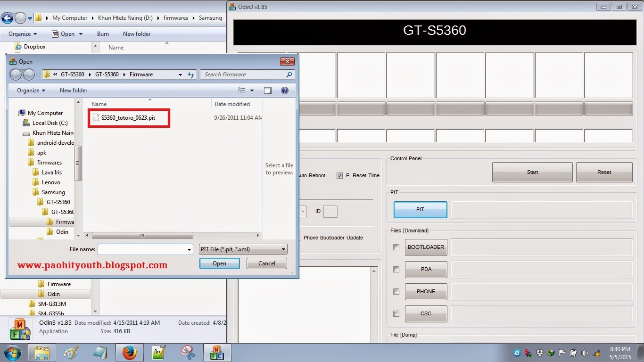
Task: Click the File name input field
Action: 142,249
